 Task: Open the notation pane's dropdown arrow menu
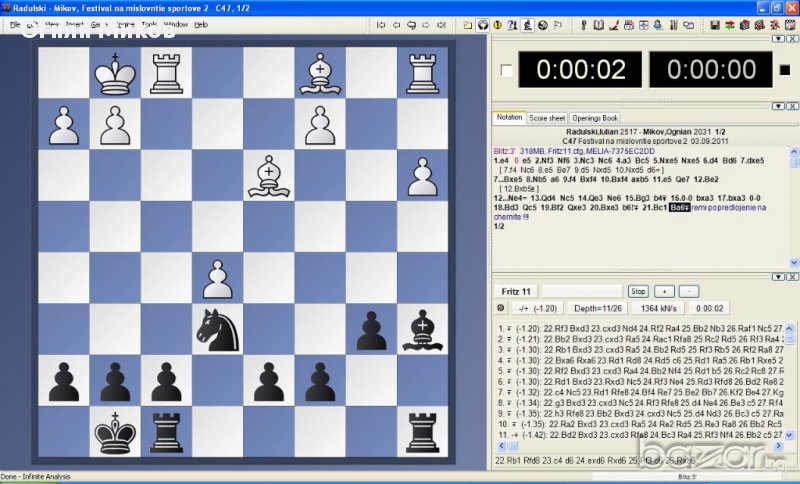point(779,105)
